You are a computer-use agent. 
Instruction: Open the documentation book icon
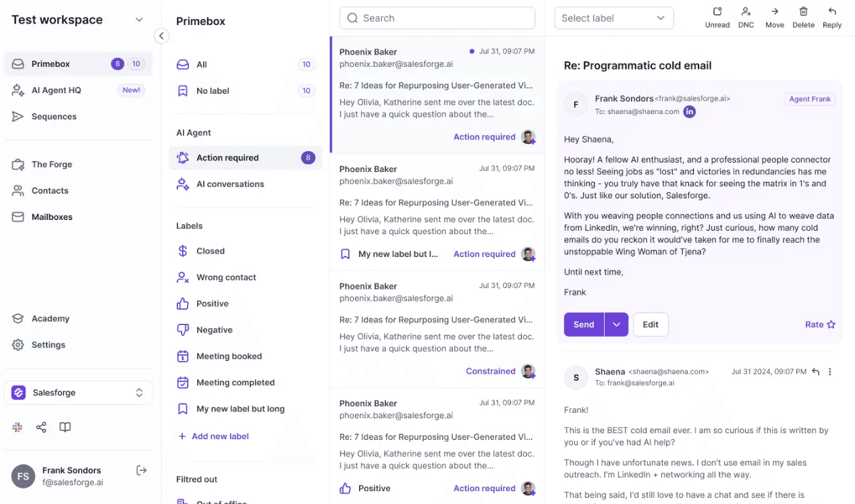[x=65, y=427]
